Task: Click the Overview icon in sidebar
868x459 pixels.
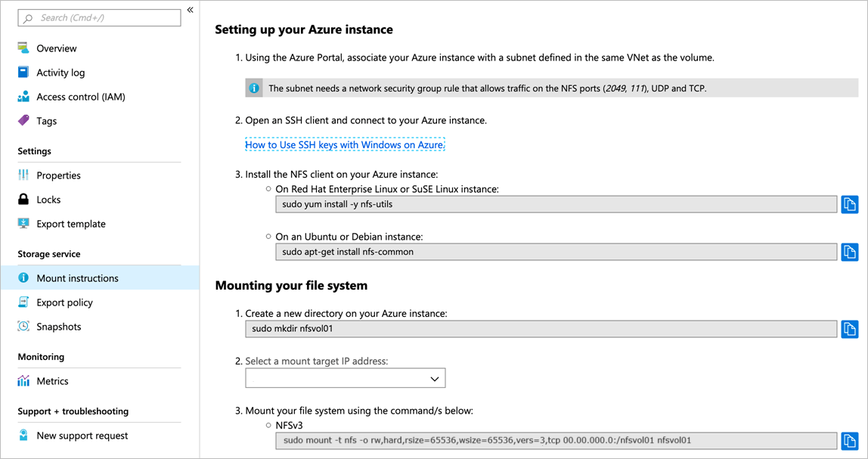Action: [23, 48]
